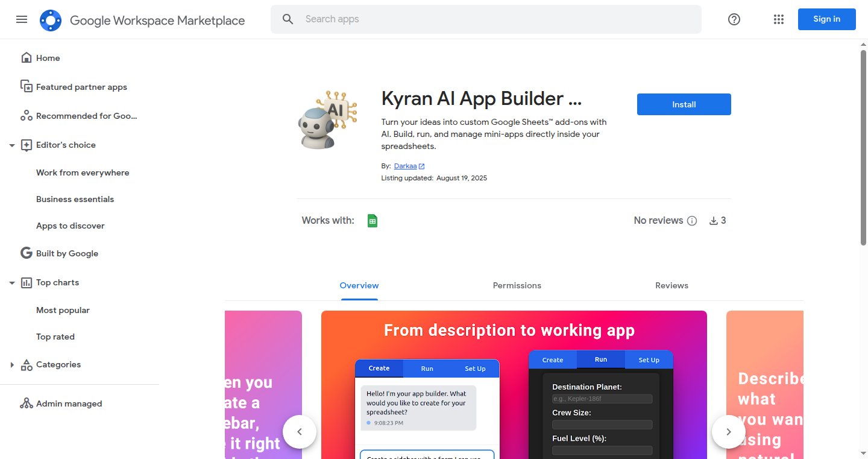The height and width of the screenshot is (459, 868).
Task: Click the center carousel screenshot image
Action: 514,385
